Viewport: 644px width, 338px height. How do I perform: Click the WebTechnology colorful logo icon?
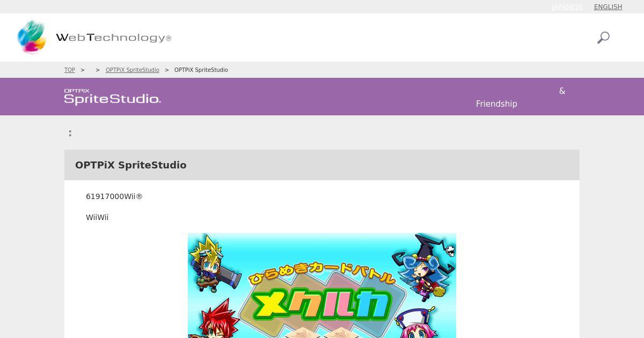[32, 37]
